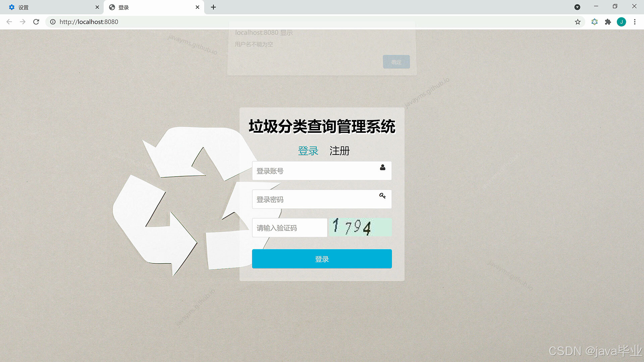Select the 登录 tab above the form
644x362 pixels.
[x=308, y=151]
